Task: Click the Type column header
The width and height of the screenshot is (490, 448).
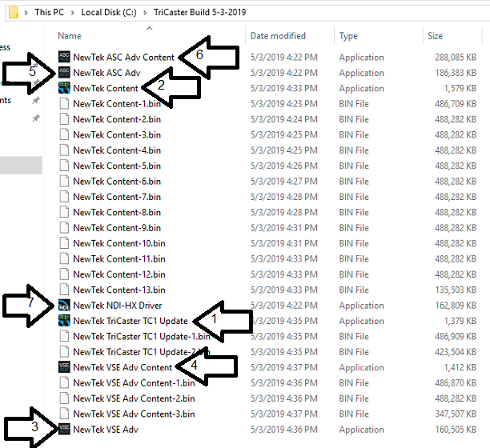Action: click(348, 36)
